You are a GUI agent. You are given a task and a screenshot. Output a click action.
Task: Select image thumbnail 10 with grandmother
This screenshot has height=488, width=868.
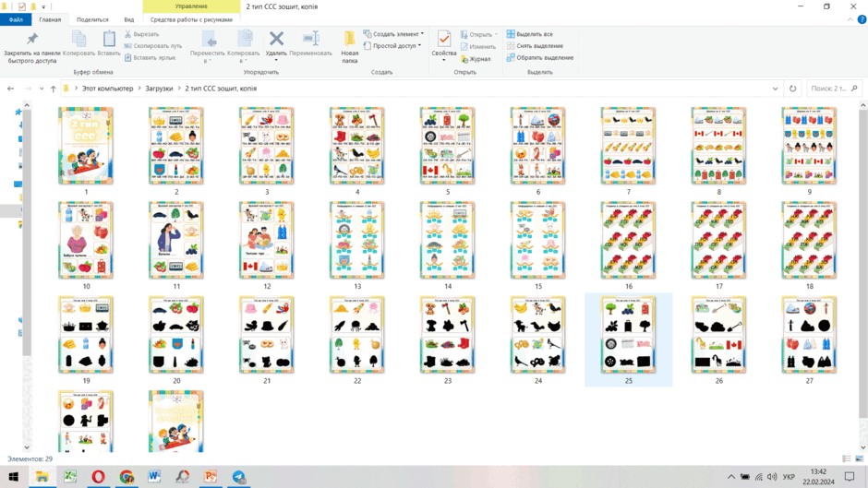point(86,240)
